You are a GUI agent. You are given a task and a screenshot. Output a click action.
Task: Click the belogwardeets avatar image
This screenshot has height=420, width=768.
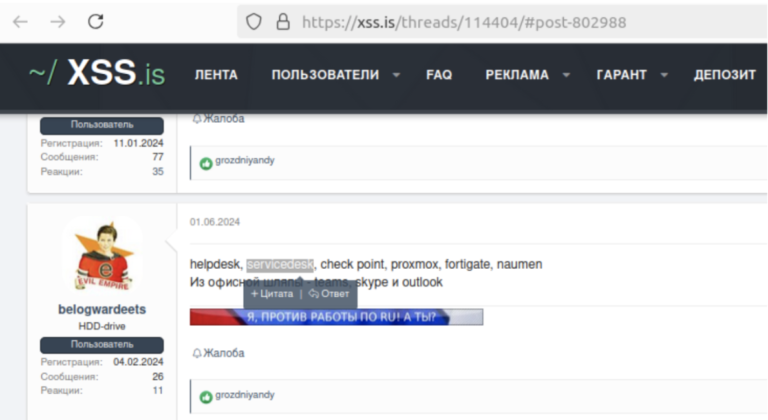point(101,255)
